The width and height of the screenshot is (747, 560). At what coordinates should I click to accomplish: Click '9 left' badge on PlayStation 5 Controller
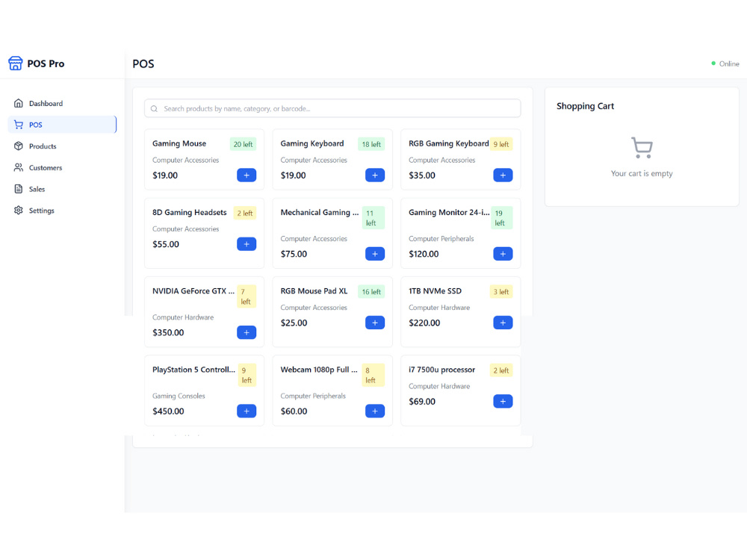click(247, 376)
